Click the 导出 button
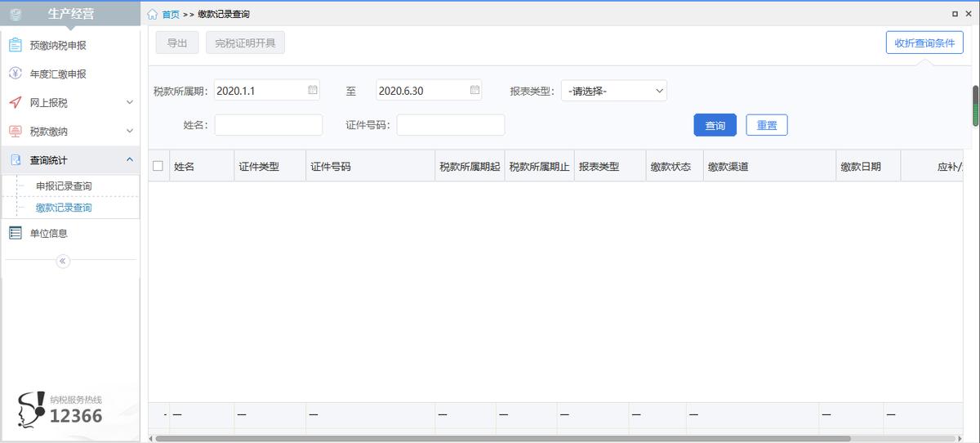The image size is (980, 443). [177, 43]
